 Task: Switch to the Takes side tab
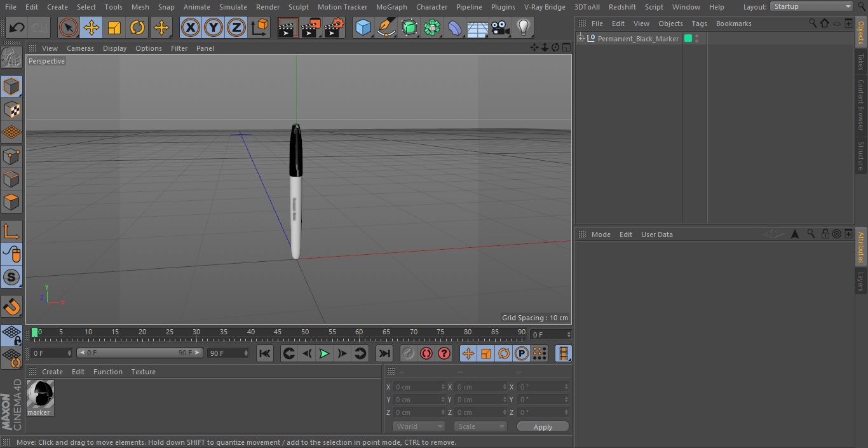(x=861, y=62)
